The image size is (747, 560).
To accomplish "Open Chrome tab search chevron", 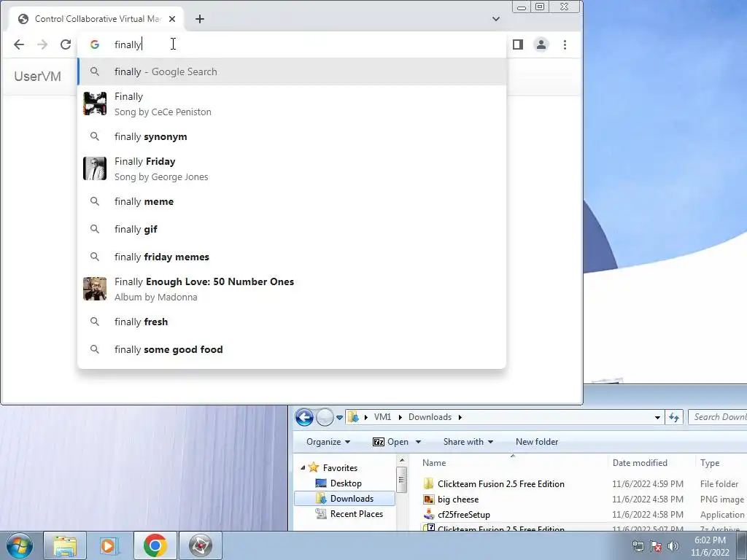I will coord(496,19).
